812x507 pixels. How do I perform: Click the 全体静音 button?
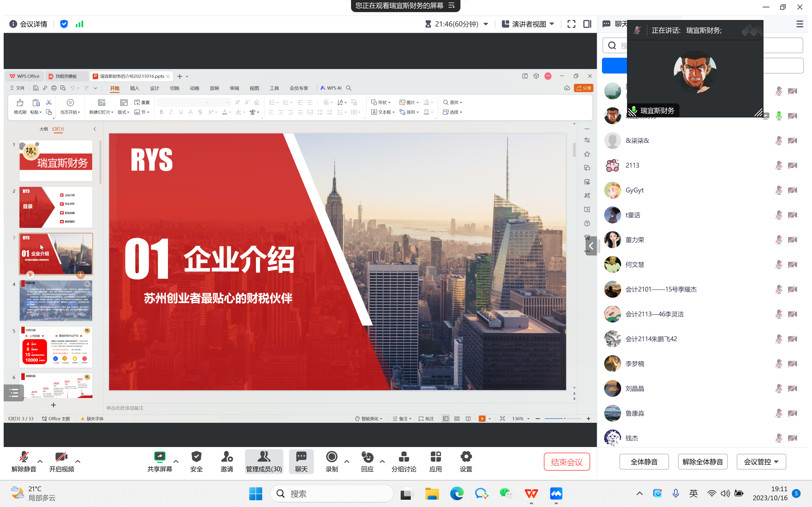pyautogui.click(x=644, y=462)
